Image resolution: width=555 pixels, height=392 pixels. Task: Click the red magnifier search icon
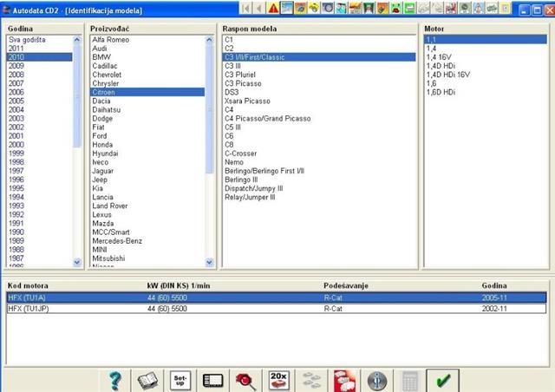245,381
